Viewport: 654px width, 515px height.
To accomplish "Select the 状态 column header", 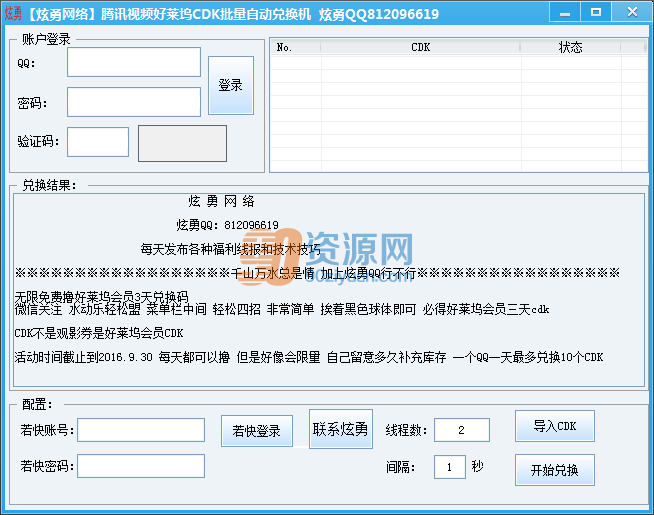I will (570, 47).
